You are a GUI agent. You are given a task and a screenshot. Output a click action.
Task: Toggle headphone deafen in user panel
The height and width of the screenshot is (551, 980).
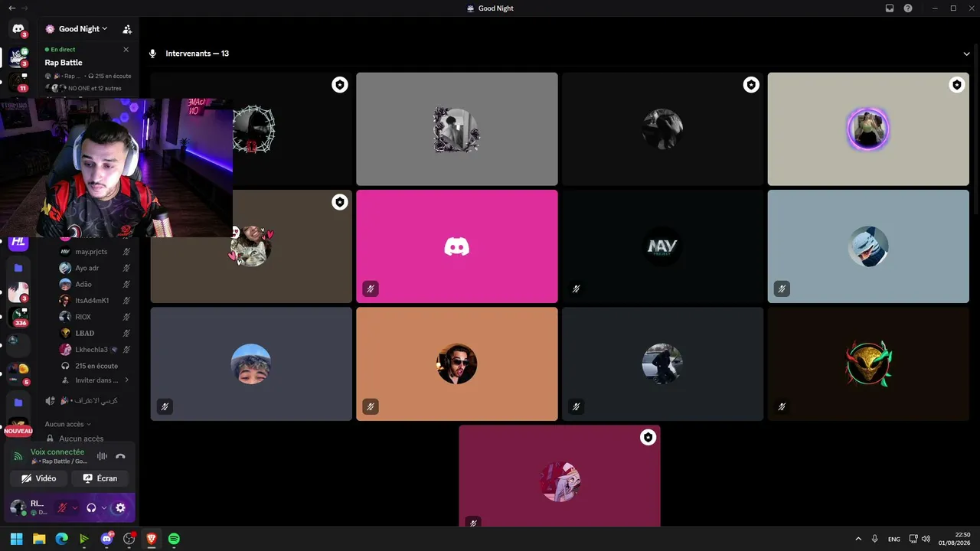point(91,507)
